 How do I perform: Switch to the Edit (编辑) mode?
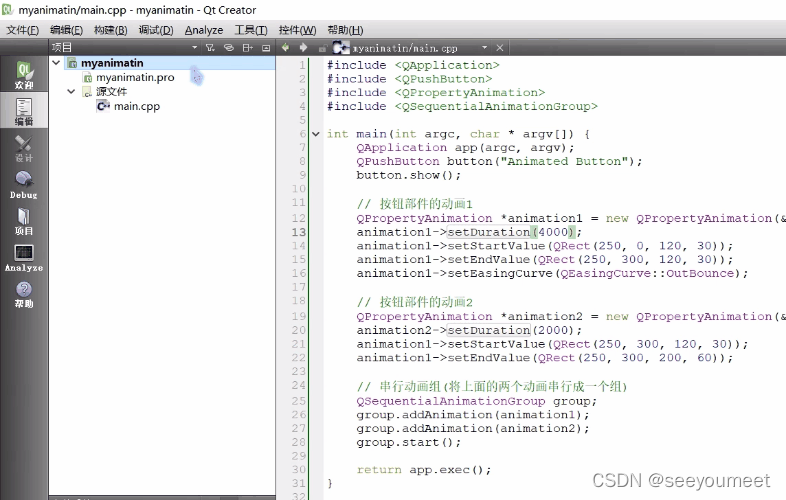point(24,111)
